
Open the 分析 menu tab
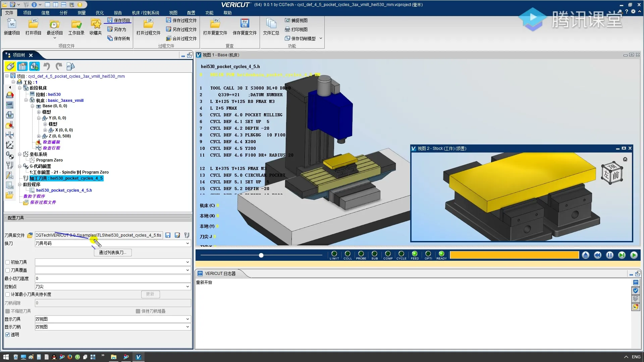[x=63, y=13]
